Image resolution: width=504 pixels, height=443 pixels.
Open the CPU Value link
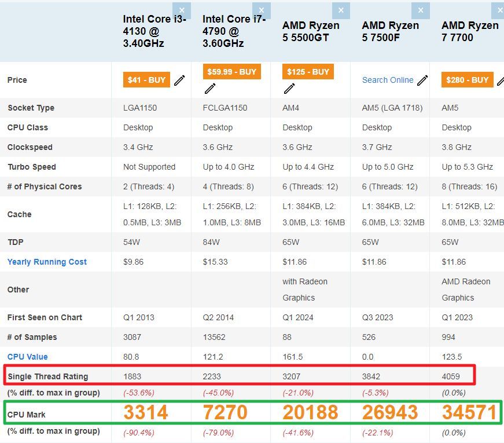[x=27, y=357]
